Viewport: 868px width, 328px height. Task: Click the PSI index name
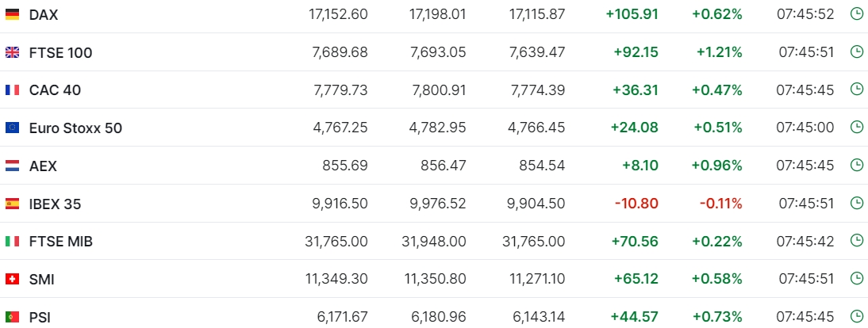[40, 317]
